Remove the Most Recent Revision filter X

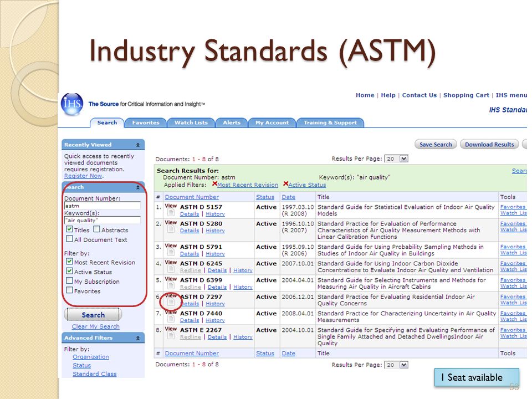(214, 184)
